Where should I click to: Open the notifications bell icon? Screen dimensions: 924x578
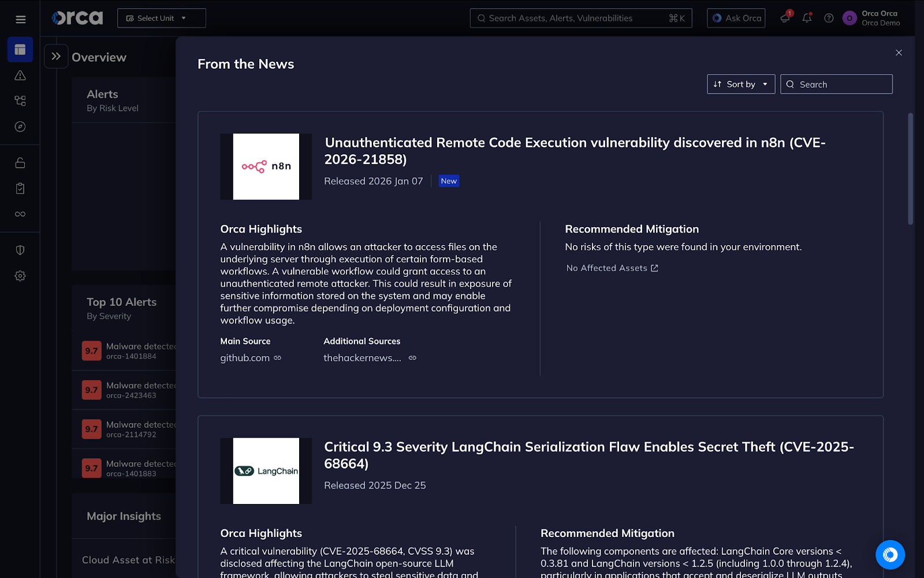click(x=807, y=18)
